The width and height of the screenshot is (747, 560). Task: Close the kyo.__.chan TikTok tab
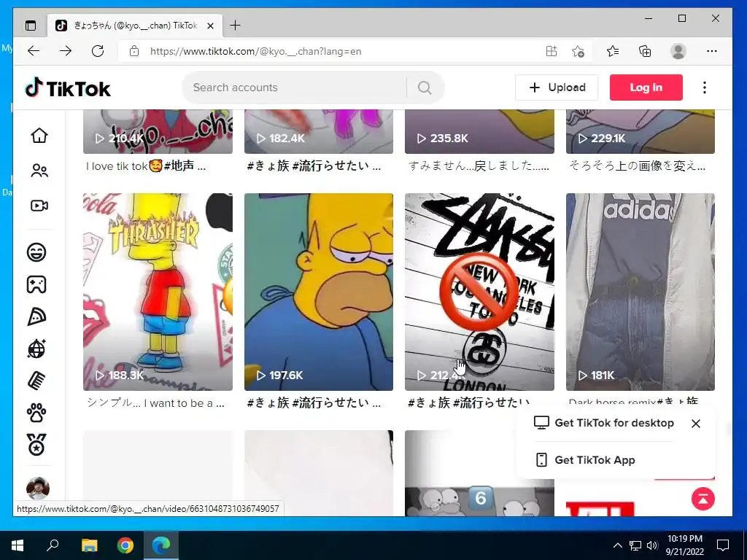point(210,26)
